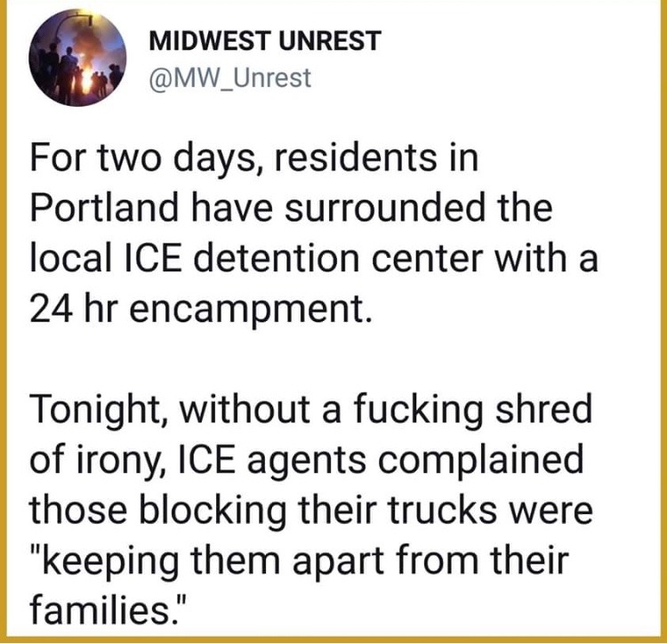Open the @MW_Unrest handle link
The width and height of the screenshot is (667, 644).
(230, 78)
